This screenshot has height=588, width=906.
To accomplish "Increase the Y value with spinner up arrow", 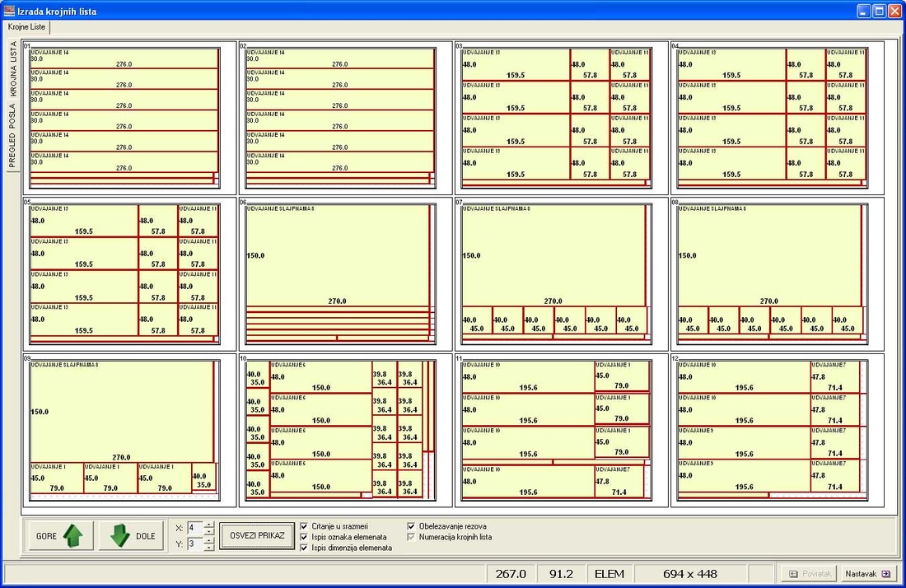I will click(208, 540).
